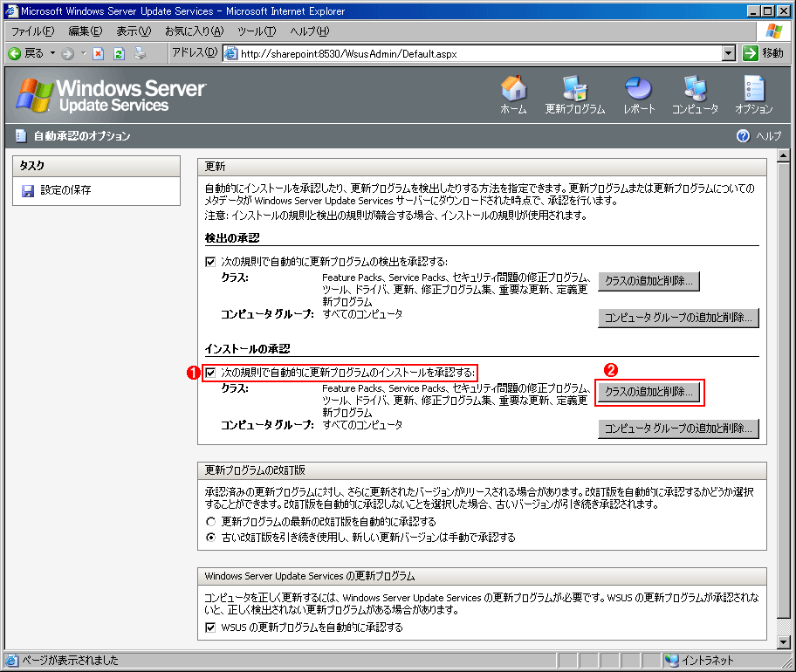Click the vertical scrollbar thumb
The image size is (796, 672).
tap(783, 391)
